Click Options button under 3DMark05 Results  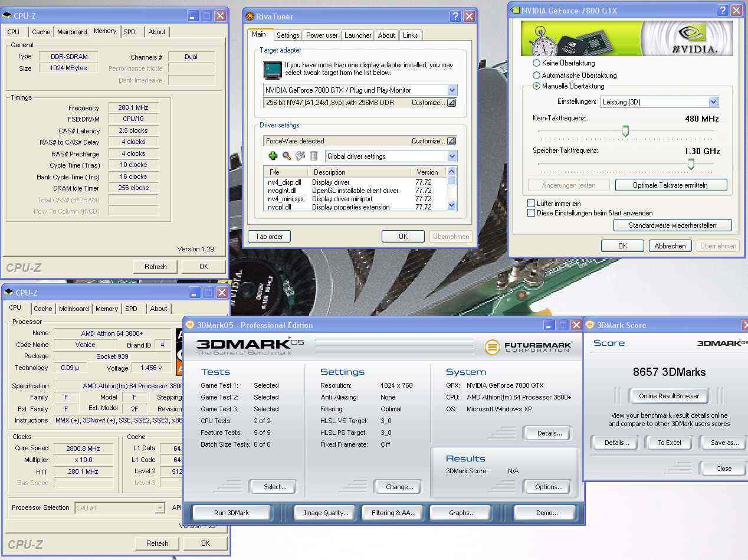(x=549, y=487)
